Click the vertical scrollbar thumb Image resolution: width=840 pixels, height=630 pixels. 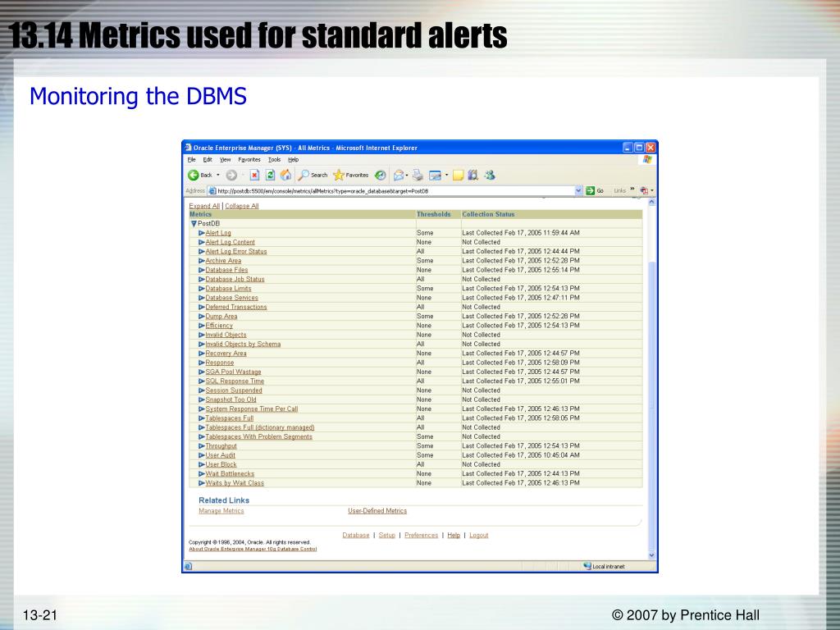pos(651,404)
